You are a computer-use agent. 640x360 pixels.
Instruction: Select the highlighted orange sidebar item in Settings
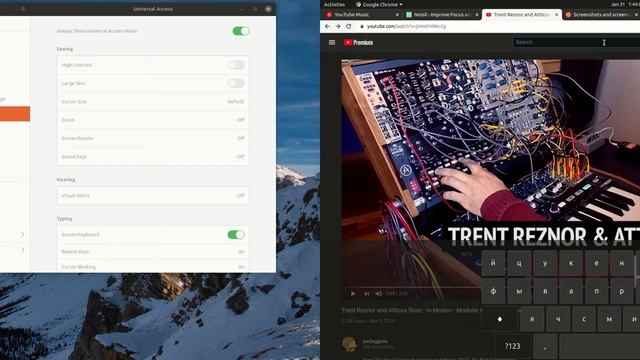click(15, 114)
